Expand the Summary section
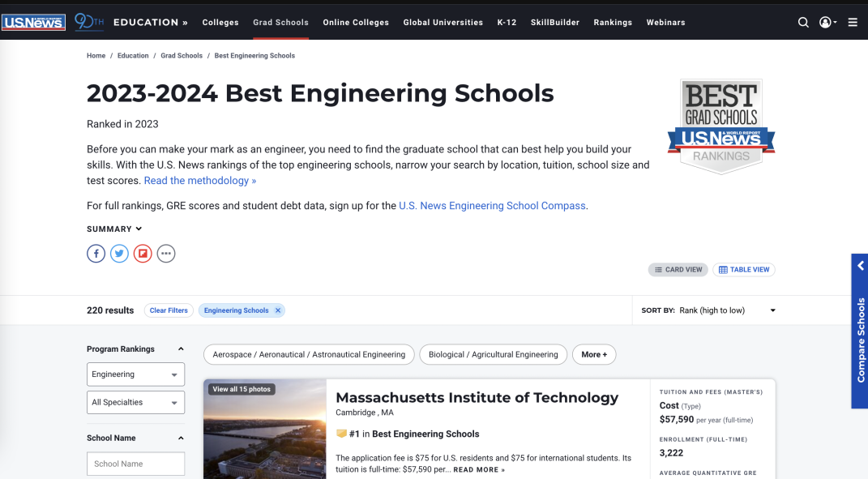Image resolution: width=868 pixels, height=479 pixels. coord(114,229)
